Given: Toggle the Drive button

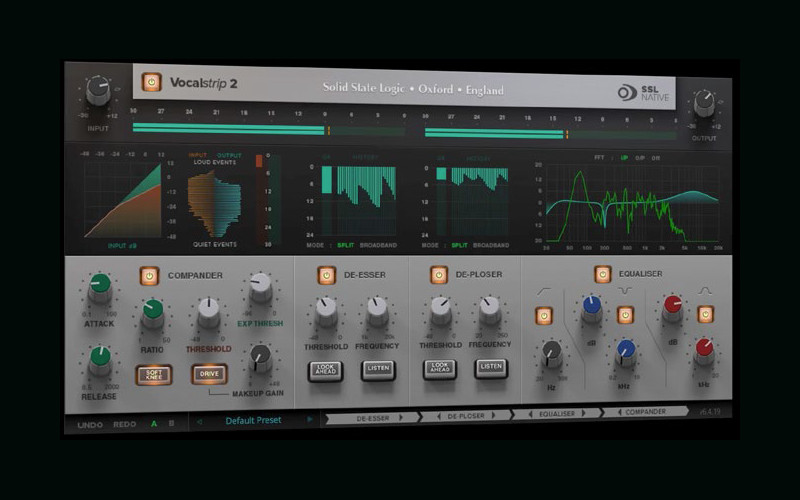Looking at the screenshot, I should click(x=209, y=374).
